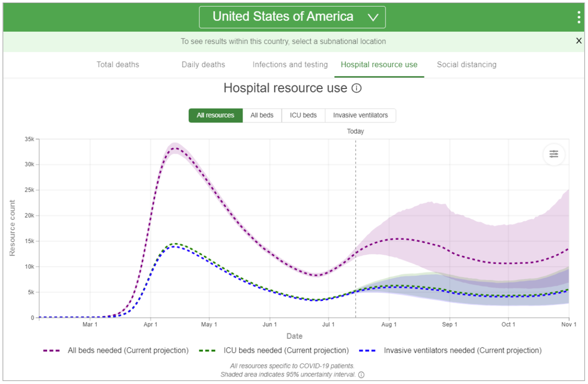Dismiss the subnational location notice
The height and width of the screenshot is (384, 588).
coord(579,41)
